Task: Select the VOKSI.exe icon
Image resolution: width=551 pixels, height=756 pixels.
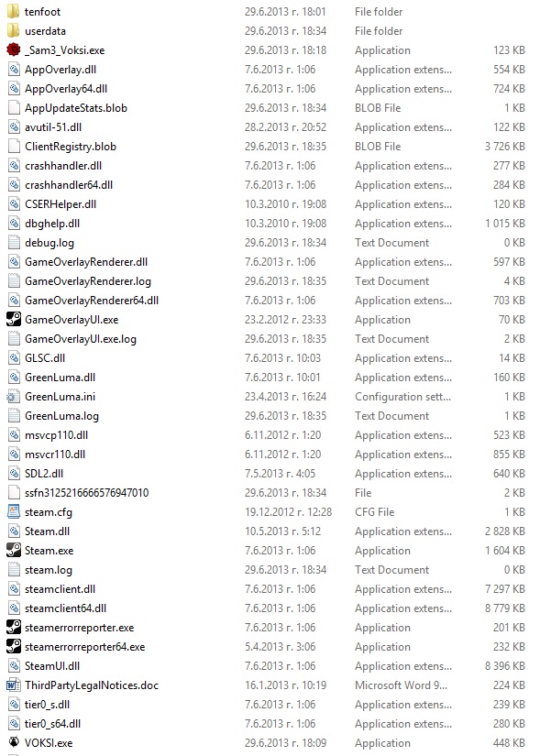Action: click(13, 743)
